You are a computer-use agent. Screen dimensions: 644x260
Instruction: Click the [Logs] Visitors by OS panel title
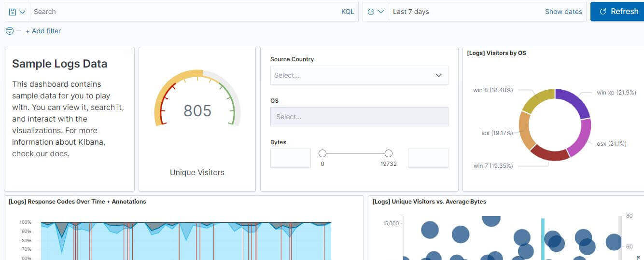[496, 53]
